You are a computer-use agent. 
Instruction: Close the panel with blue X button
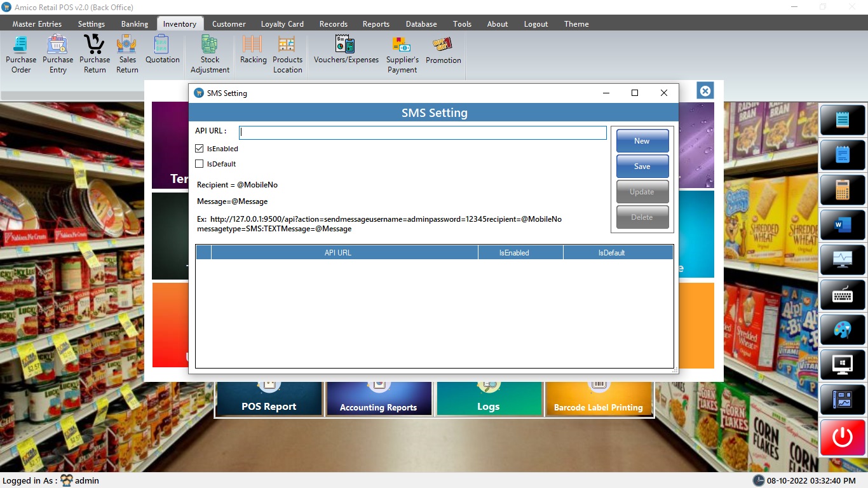(705, 91)
